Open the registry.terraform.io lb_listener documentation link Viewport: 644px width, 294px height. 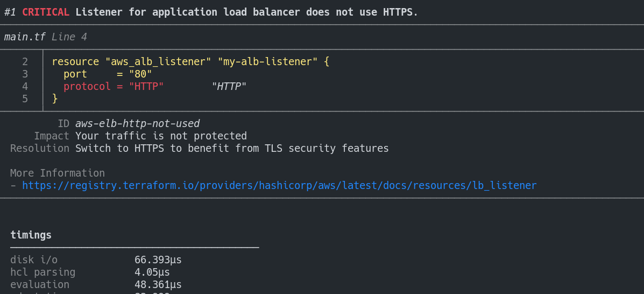[279, 186]
